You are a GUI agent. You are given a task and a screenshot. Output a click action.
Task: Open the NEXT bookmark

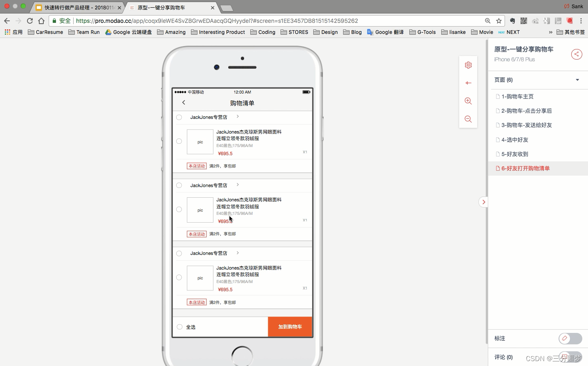point(509,32)
